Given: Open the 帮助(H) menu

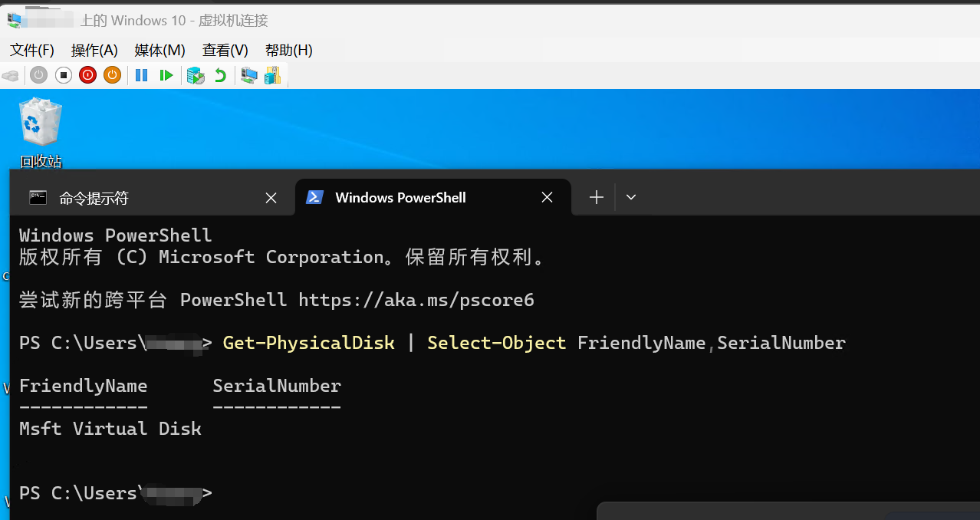Looking at the screenshot, I should point(289,50).
